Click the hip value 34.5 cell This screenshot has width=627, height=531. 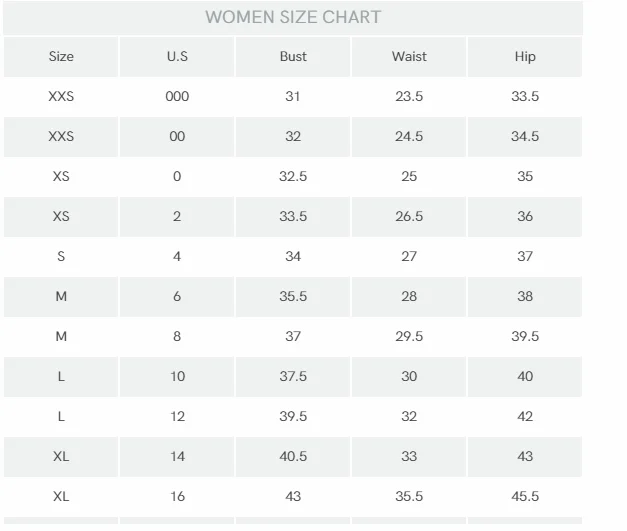click(525, 137)
